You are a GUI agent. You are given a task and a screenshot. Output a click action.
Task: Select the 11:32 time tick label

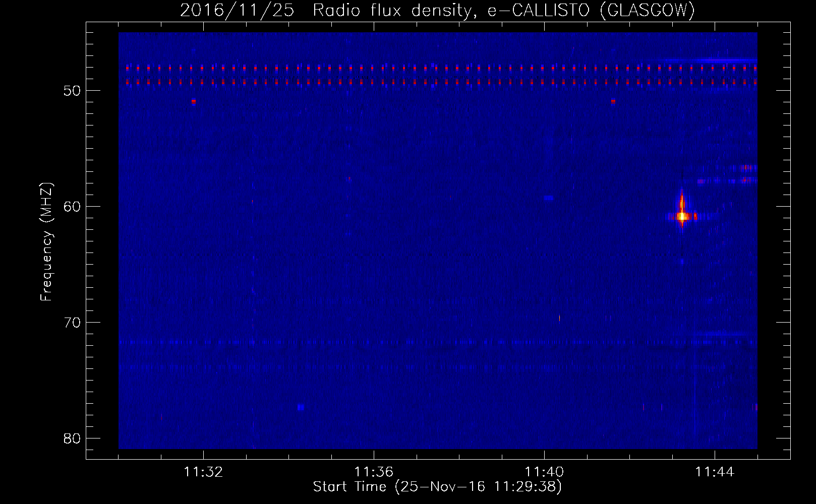pyautogui.click(x=203, y=472)
